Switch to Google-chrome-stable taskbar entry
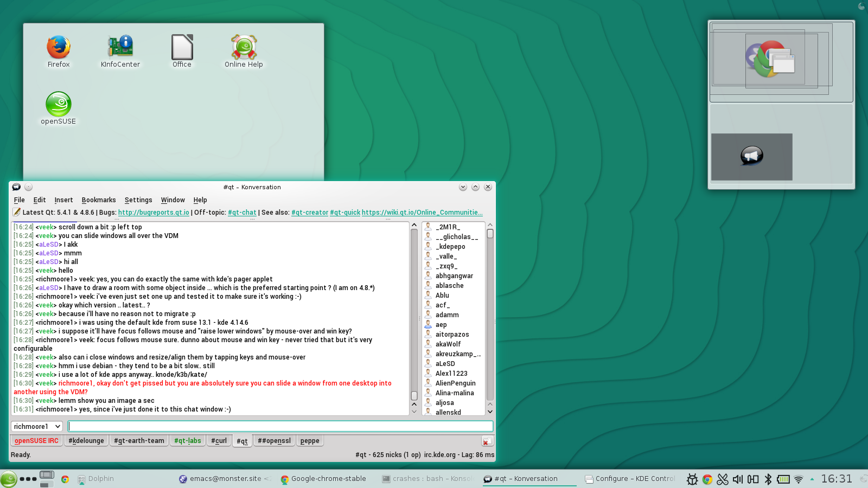The height and width of the screenshot is (488, 868). click(x=327, y=479)
